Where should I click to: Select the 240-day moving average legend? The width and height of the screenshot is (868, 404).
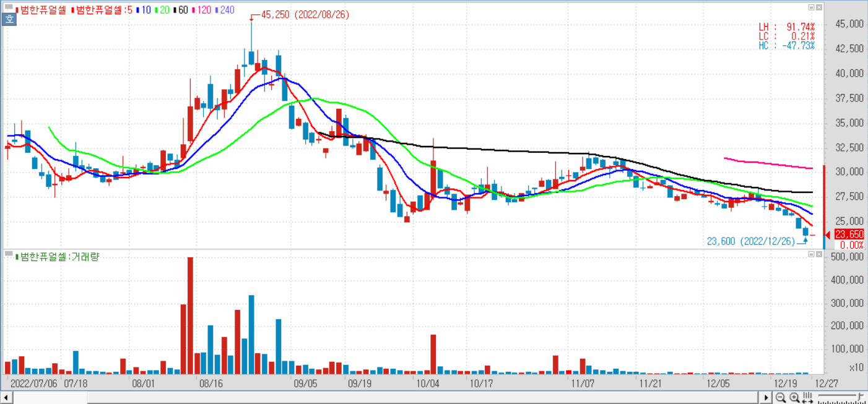(x=225, y=11)
